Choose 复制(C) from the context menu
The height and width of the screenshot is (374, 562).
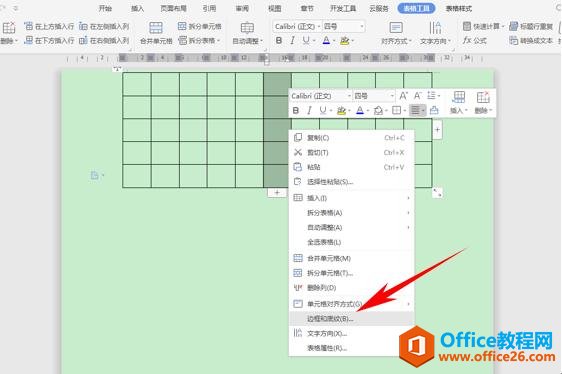coord(352,138)
